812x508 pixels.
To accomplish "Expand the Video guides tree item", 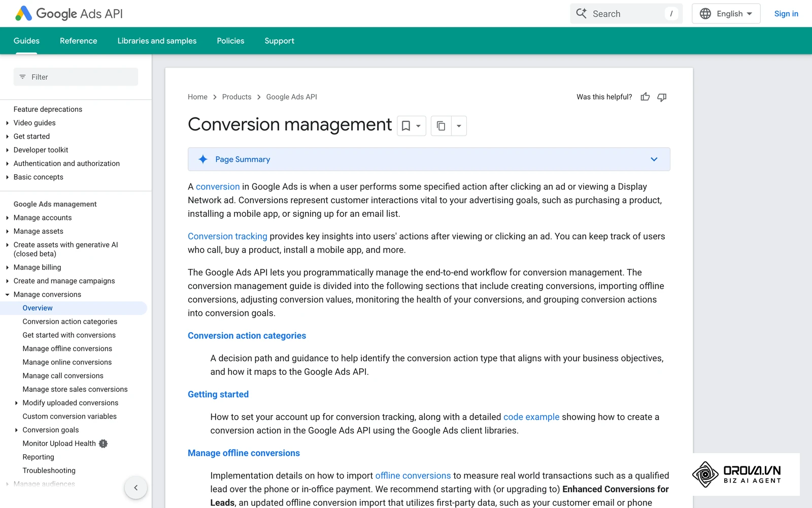I will click(x=7, y=123).
